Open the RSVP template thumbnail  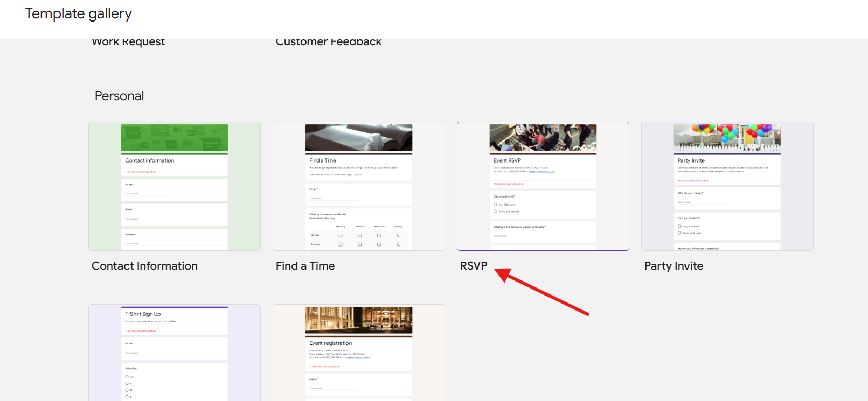tap(543, 186)
